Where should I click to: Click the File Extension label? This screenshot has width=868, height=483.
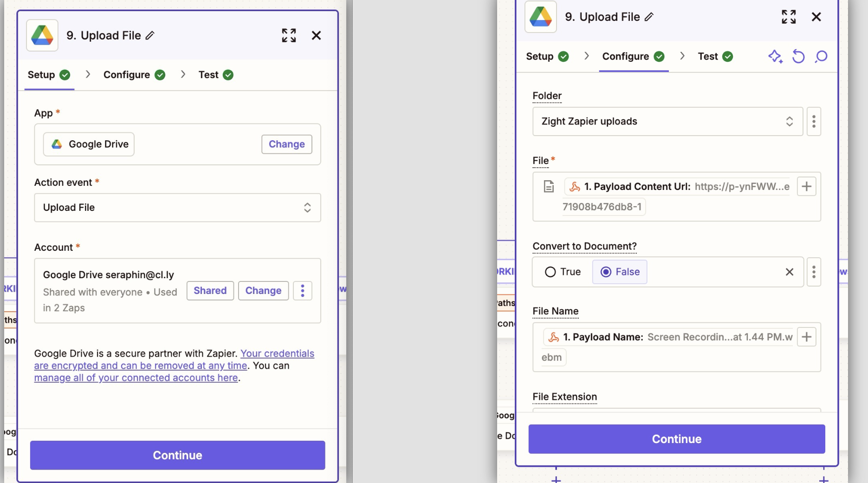[565, 397]
